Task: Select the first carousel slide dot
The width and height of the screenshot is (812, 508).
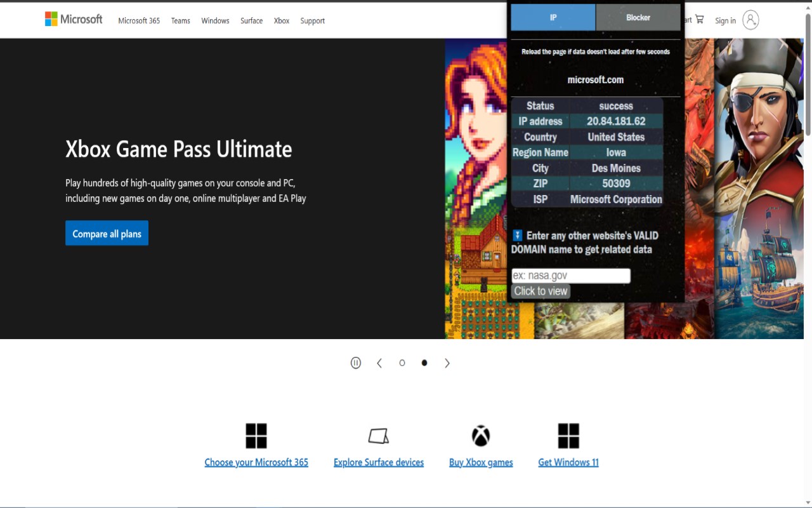Action: (x=402, y=363)
